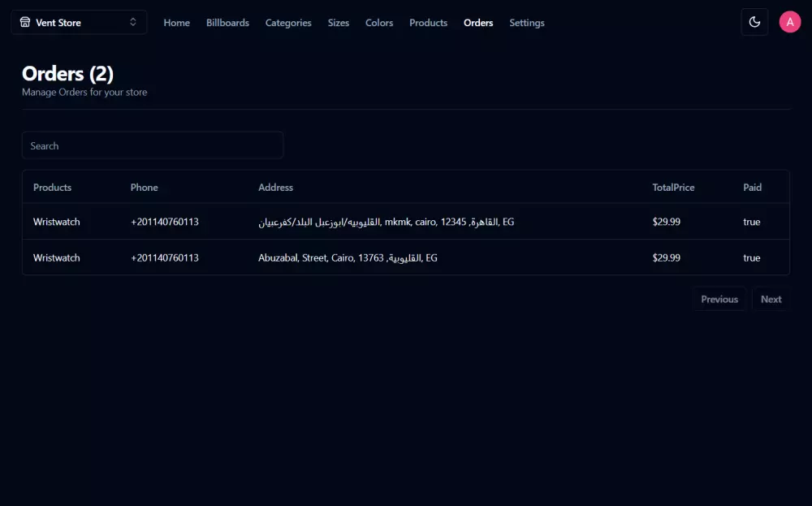
Task: Select the Orders nav item
Action: (478, 23)
